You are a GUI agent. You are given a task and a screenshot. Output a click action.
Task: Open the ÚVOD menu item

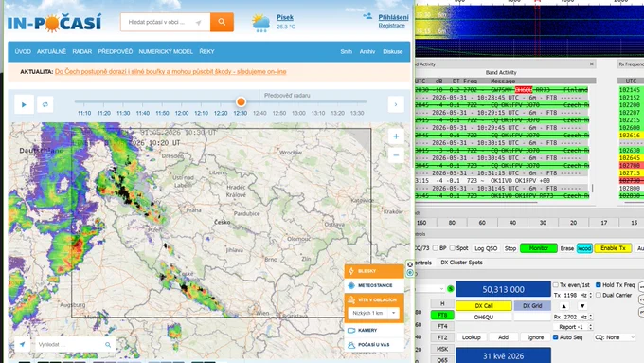coord(23,52)
